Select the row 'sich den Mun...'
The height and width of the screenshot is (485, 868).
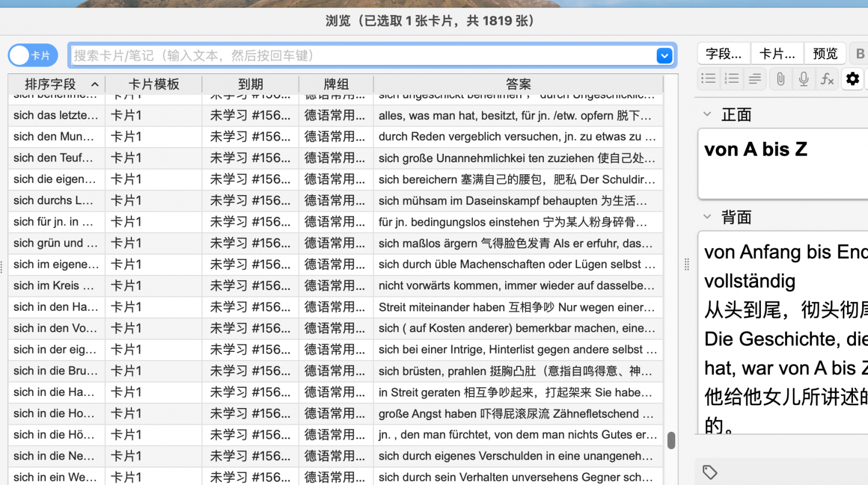pos(336,137)
